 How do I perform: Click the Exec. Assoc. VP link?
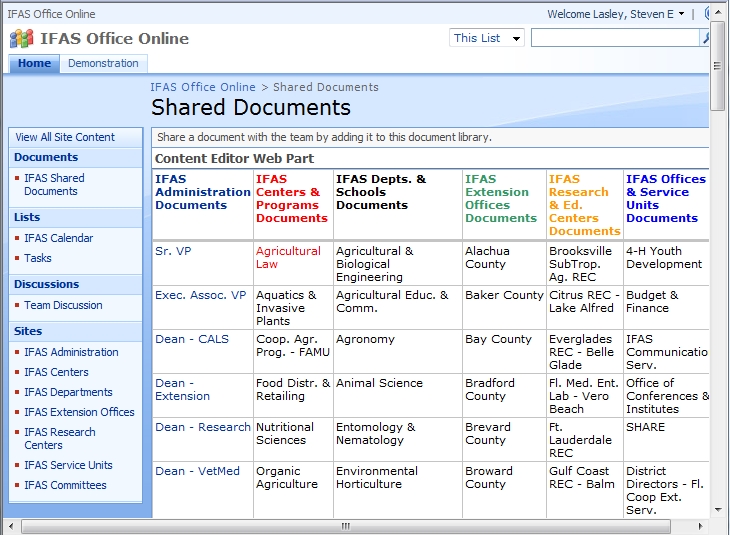tap(201, 295)
